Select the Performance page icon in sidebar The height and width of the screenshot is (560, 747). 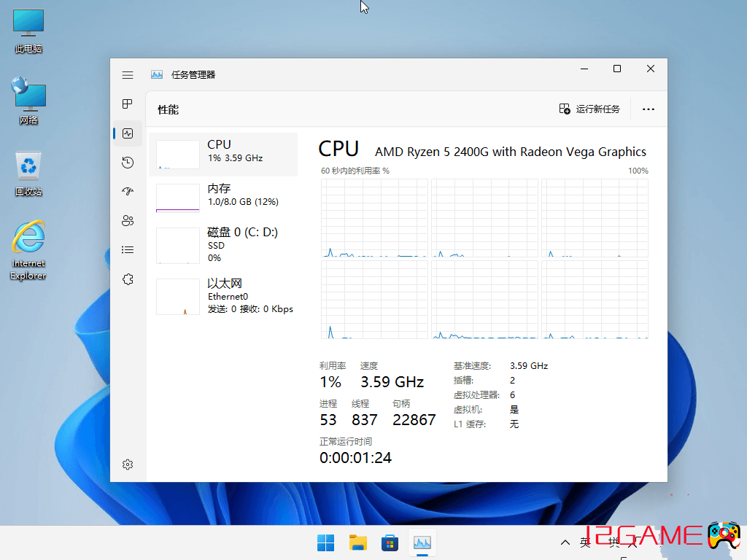coord(127,133)
